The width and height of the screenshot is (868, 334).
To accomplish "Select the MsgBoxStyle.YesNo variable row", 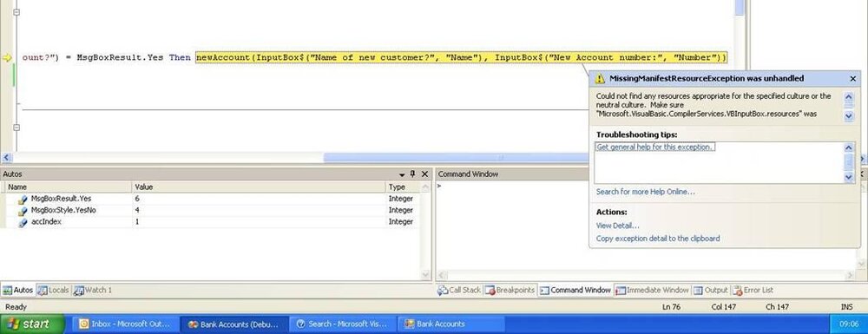I will point(210,210).
